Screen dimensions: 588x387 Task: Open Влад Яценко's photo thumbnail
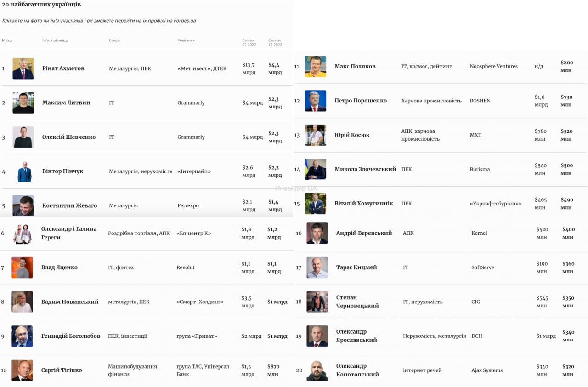pyautogui.click(x=22, y=267)
